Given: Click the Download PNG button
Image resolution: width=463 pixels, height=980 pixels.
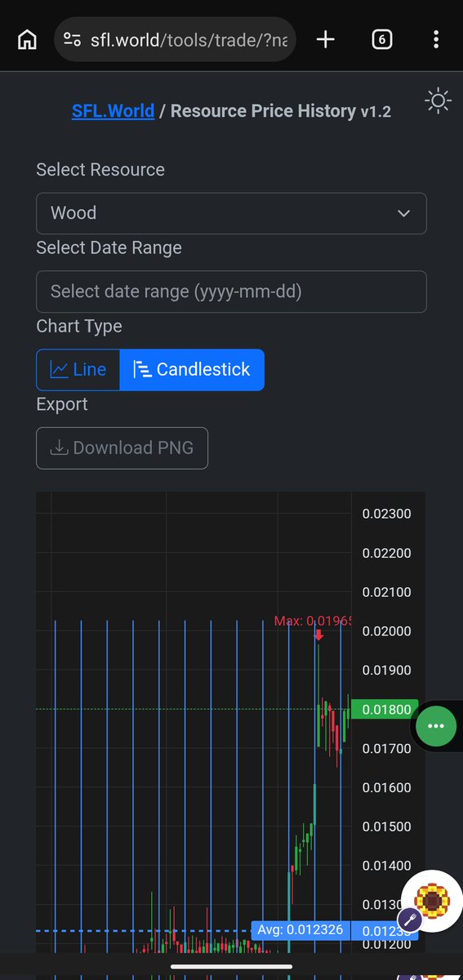Looking at the screenshot, I should (122, 448).
